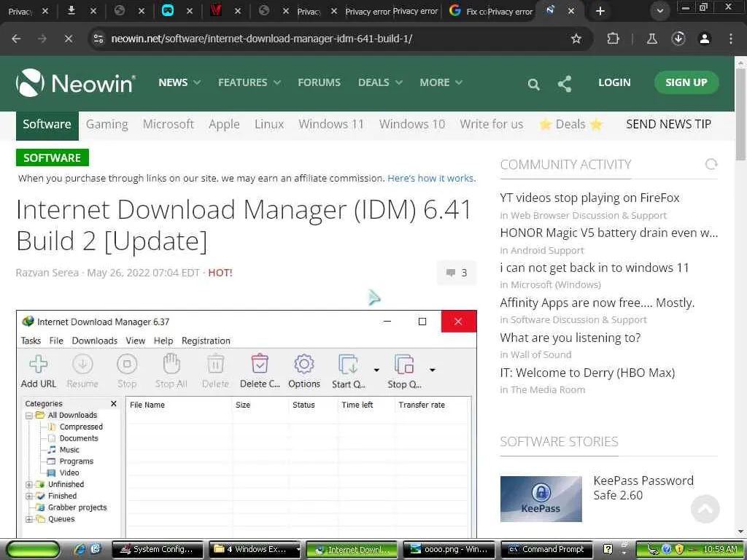This screenshot has height=560, width=747.
Task: Click the green SIGN UP button
Action: tap(686, 82)
